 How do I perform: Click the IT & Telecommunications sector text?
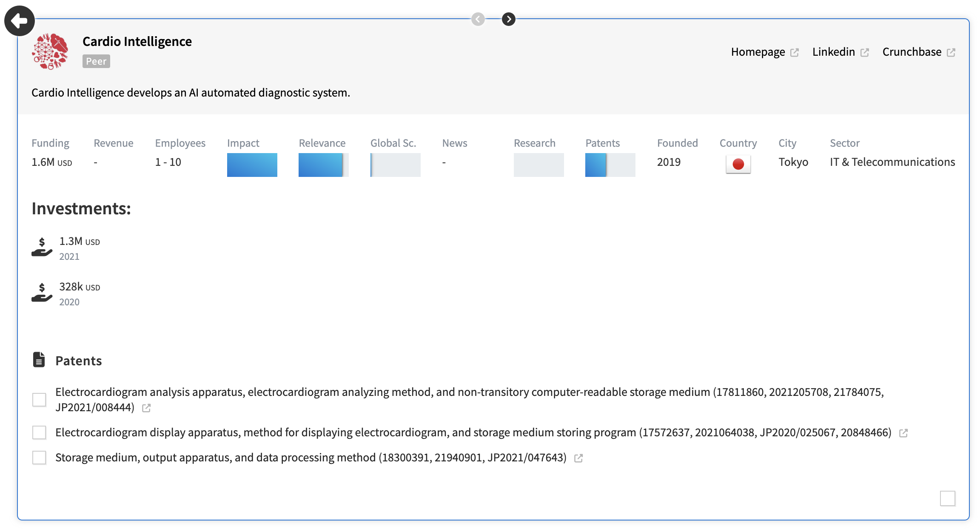coord(892,162)
